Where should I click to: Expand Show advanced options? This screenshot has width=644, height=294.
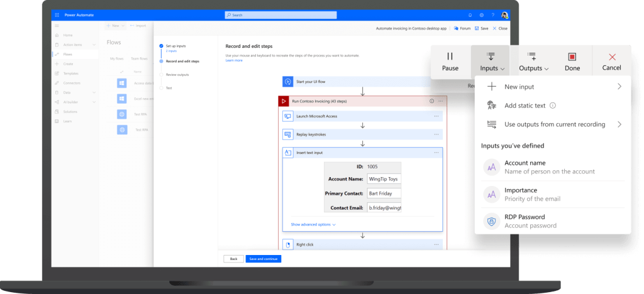tap(313, 225)
